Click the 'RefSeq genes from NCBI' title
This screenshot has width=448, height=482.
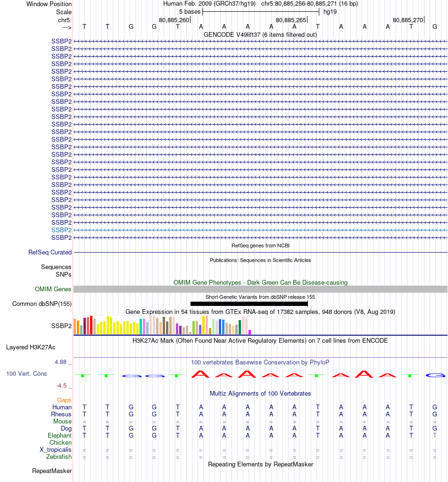coord(260,245)
